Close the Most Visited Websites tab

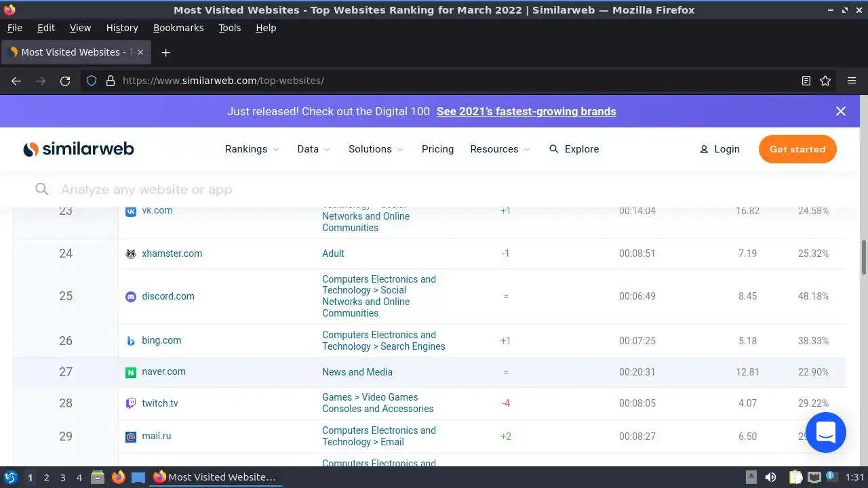click(x=140, y=52)
